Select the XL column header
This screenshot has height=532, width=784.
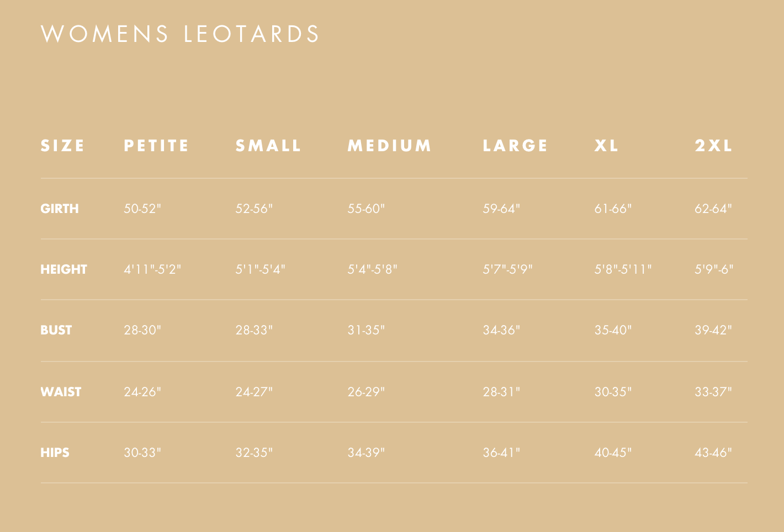point(607,146)
